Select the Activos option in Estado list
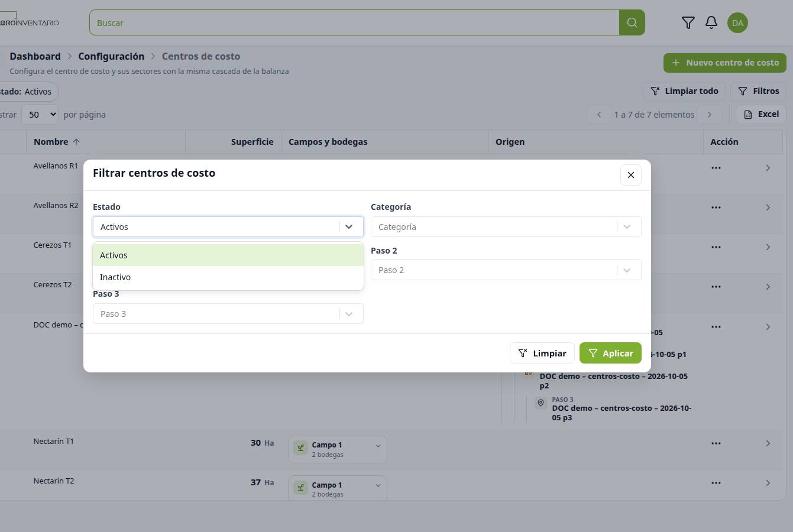793x532 pixels. pyautogui.click(x=228, y=255)
